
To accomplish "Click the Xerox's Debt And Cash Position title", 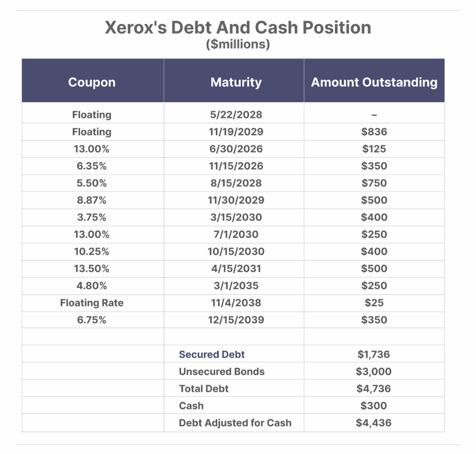I will coord(238,27).
